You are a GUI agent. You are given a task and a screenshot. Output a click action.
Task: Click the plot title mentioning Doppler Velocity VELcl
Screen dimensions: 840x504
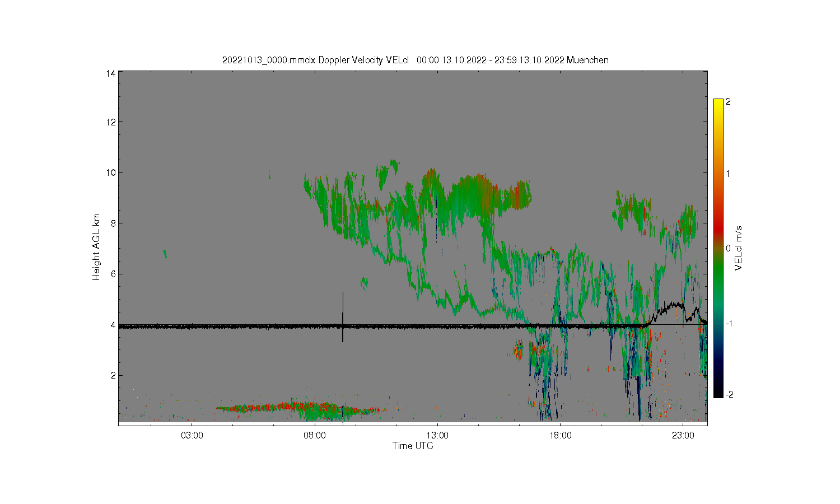[415, 60]
